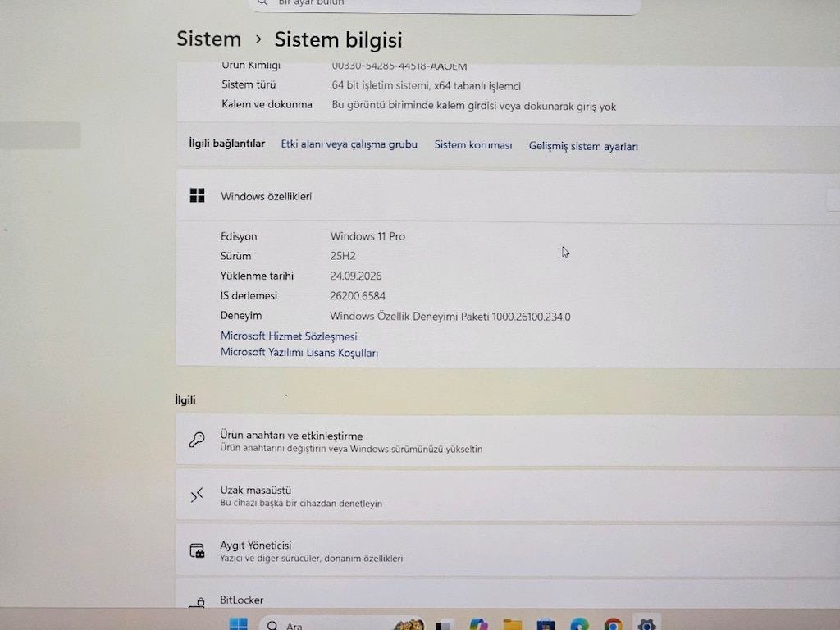This screenshot has width=840, height=630.
Task: Click the 'İS derlemesi' label
Action: coord(249,295)
